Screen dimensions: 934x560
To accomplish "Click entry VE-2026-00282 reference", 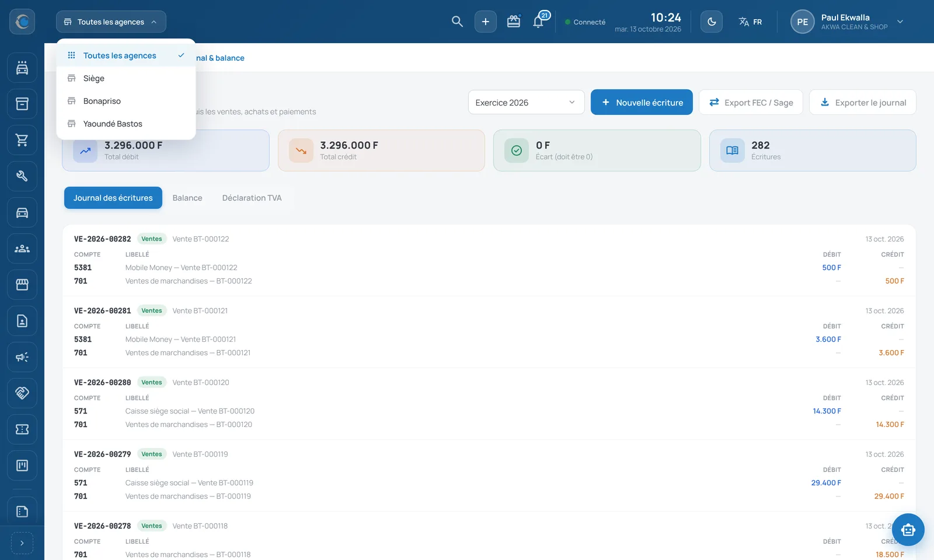I will (x=103, y=239).
